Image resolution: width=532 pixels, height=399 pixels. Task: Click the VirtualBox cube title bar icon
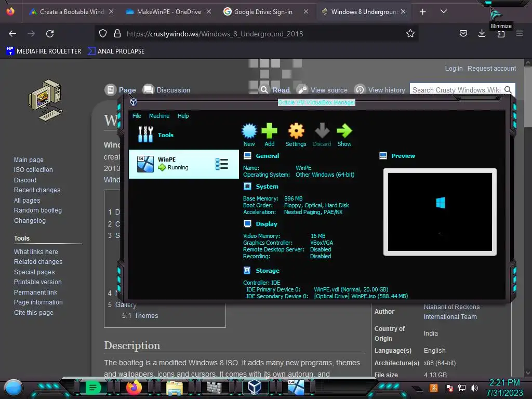(x=134, y=102)
